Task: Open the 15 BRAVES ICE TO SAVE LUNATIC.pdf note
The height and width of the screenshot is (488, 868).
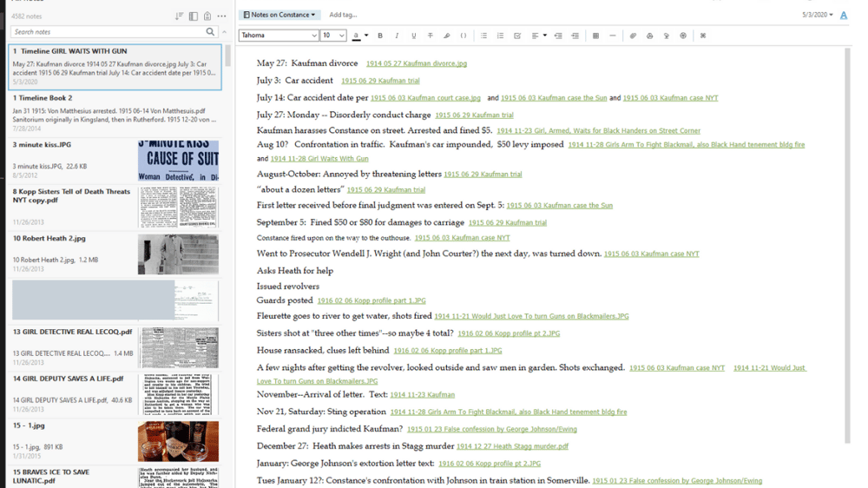Action: click(x=115, y=478)
